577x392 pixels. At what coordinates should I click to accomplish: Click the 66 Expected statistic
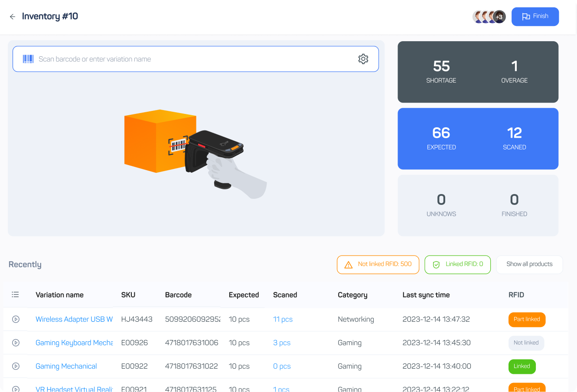441,138
